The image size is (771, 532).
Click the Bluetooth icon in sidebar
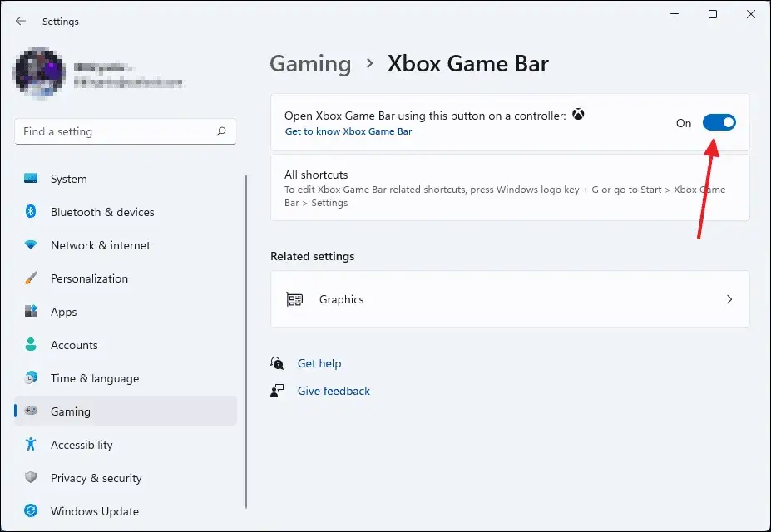click(x=31, y=212)
